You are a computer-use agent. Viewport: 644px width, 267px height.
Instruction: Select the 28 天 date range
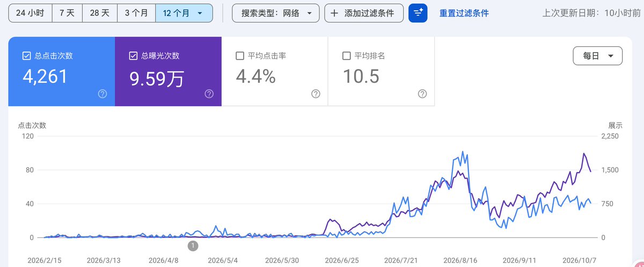(100, 13)
